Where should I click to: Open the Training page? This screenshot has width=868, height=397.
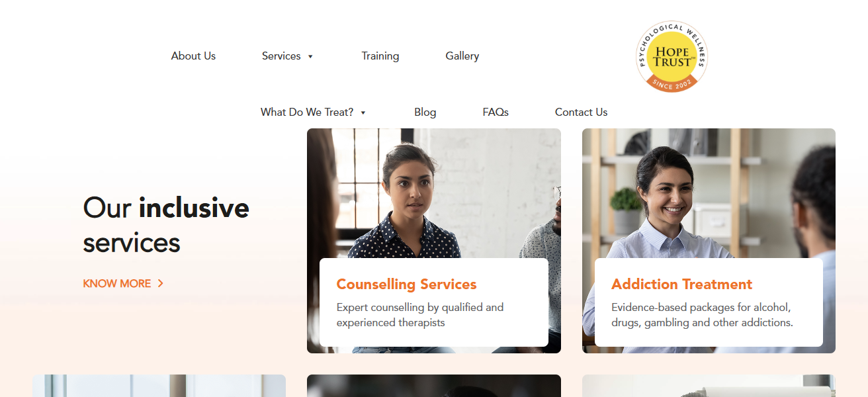(380, 56)
